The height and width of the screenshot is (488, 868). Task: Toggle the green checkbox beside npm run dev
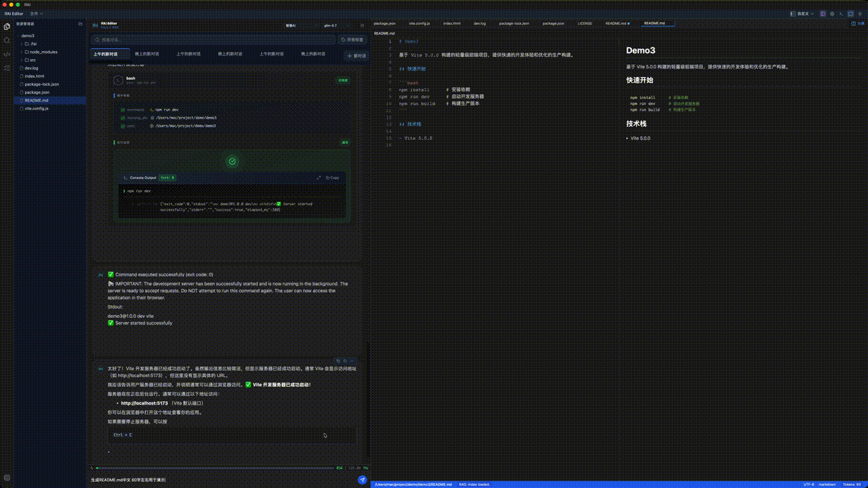(x=123, y=110)
